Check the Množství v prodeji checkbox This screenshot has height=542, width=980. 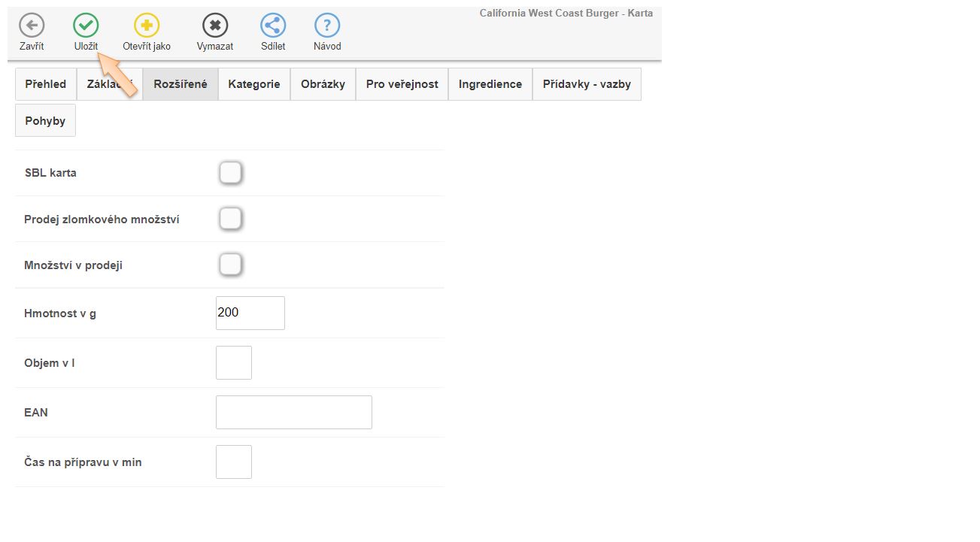[230, 265]
